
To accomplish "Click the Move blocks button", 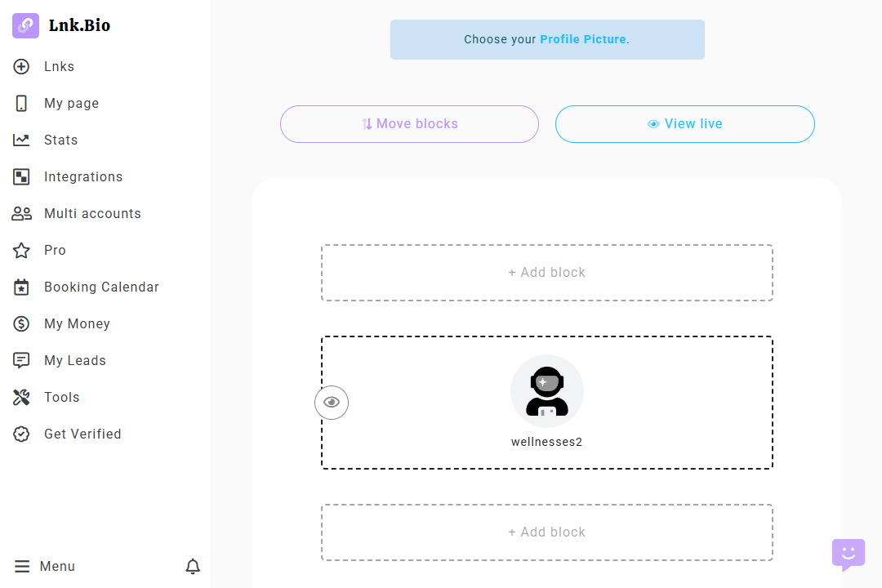I will tap(408, 123).
